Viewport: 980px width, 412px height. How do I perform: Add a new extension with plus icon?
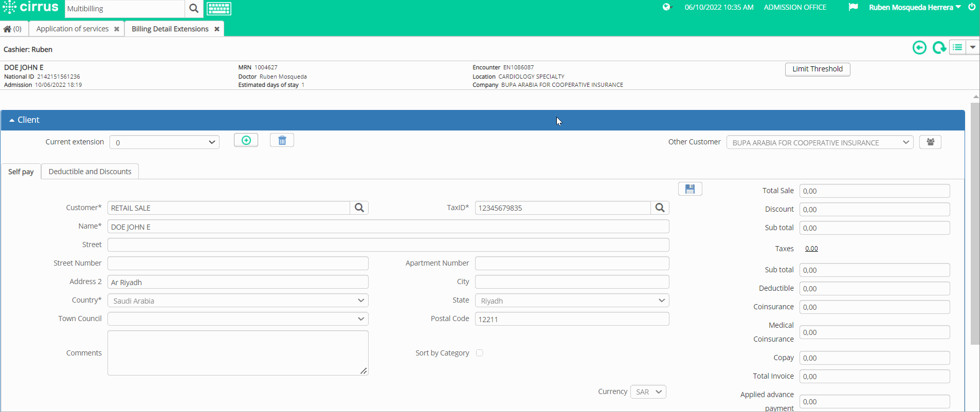pos(246,140)
